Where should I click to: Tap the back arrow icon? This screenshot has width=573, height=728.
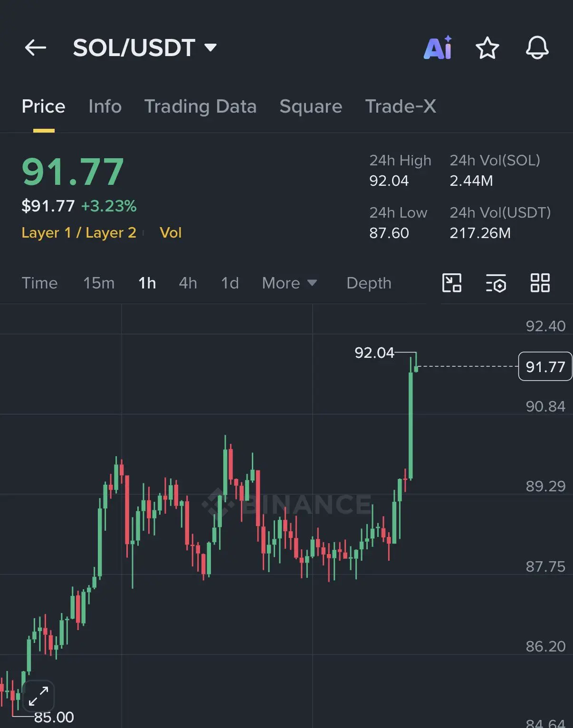(x=36, y=48)
